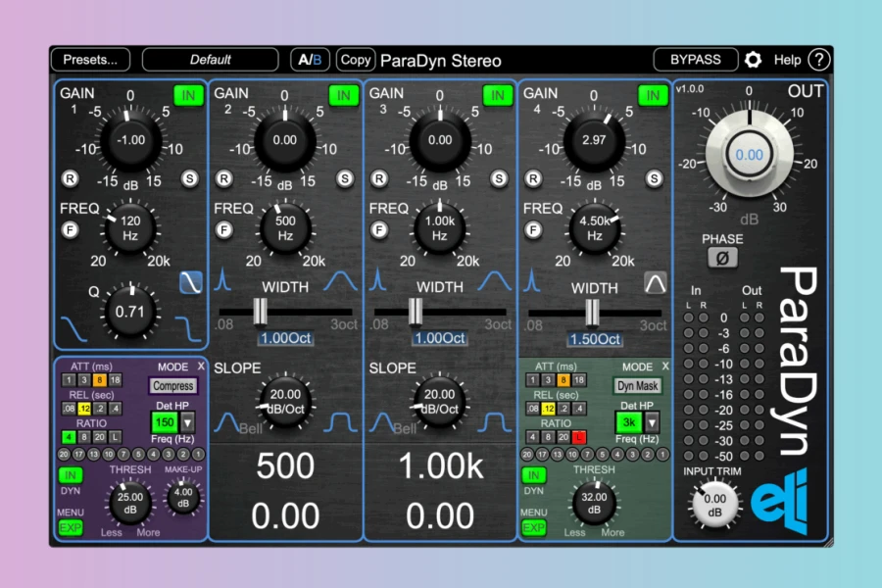Toggle band 2 IN button
Viewport: 882px width, 588px height.
(343, 96)
